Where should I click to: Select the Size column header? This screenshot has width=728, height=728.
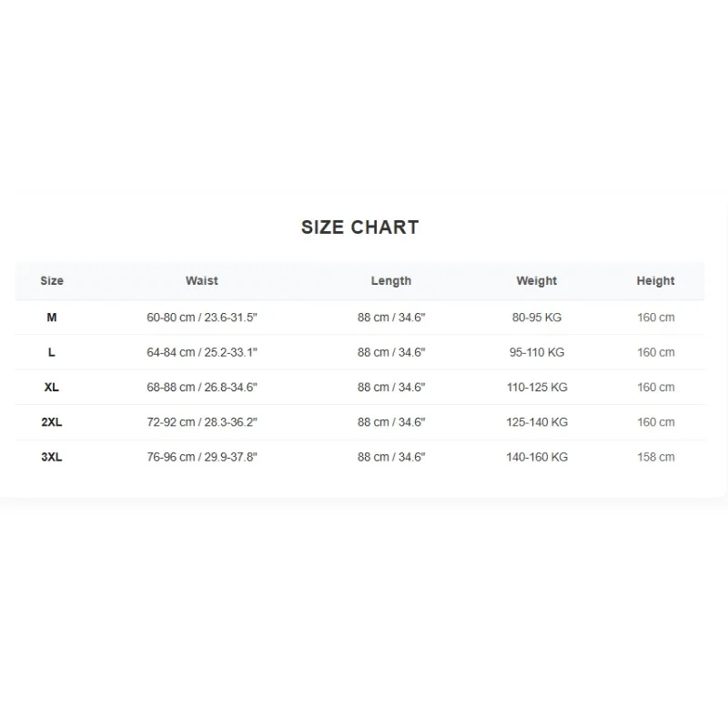(x=52, y=281)
